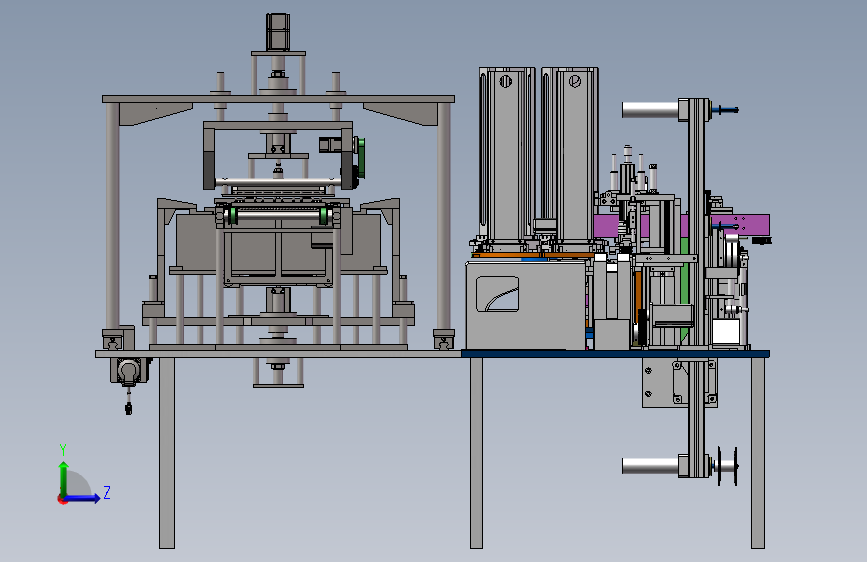Select the top motor on the left assembly
867x562 pixels.
(x=278, y=32)
